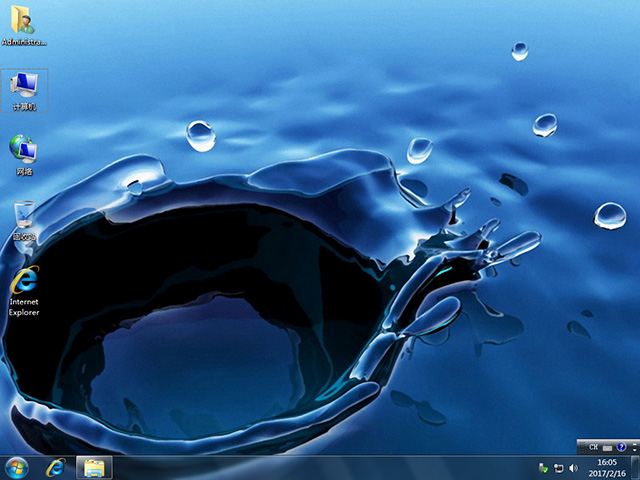This screenshot has width=640, height=480.
Task: Click the CH input language indicator
Action: pyautogui.click(x=593, y=447)
